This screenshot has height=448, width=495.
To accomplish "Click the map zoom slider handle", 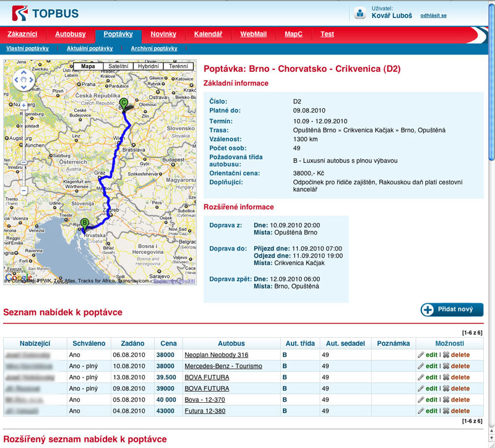I will [x=24, y=162].
